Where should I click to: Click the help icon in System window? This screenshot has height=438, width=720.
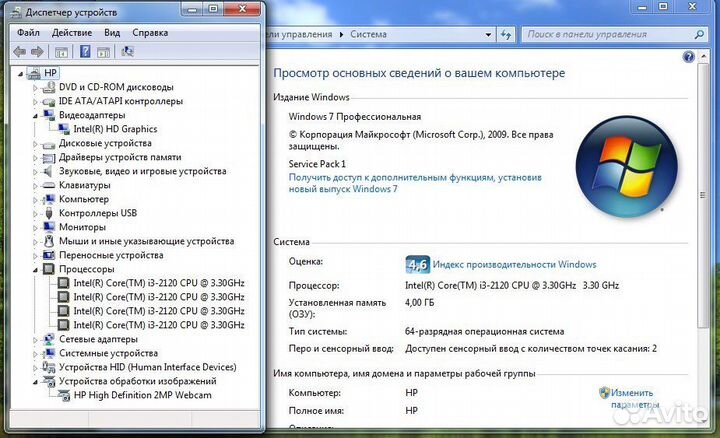tap(688, 57)
